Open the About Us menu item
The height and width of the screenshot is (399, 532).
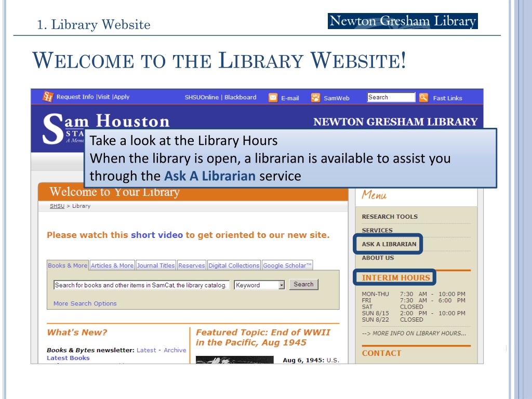[x=378, y=258]
